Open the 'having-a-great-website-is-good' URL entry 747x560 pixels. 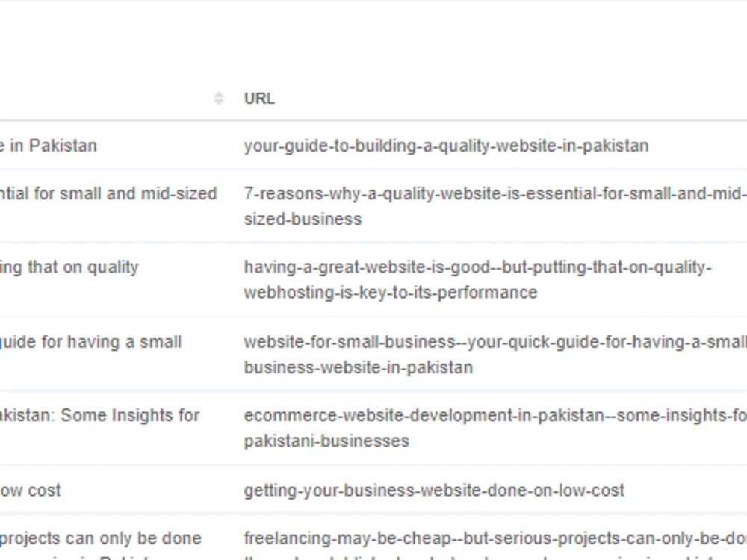[478, 267]
